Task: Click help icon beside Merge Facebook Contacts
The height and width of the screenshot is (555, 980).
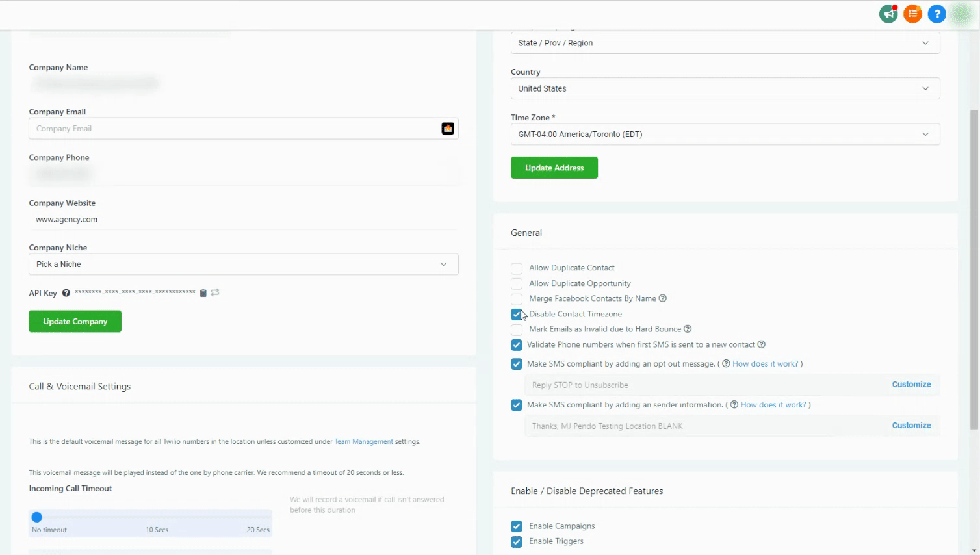Action: pos(663,298)
